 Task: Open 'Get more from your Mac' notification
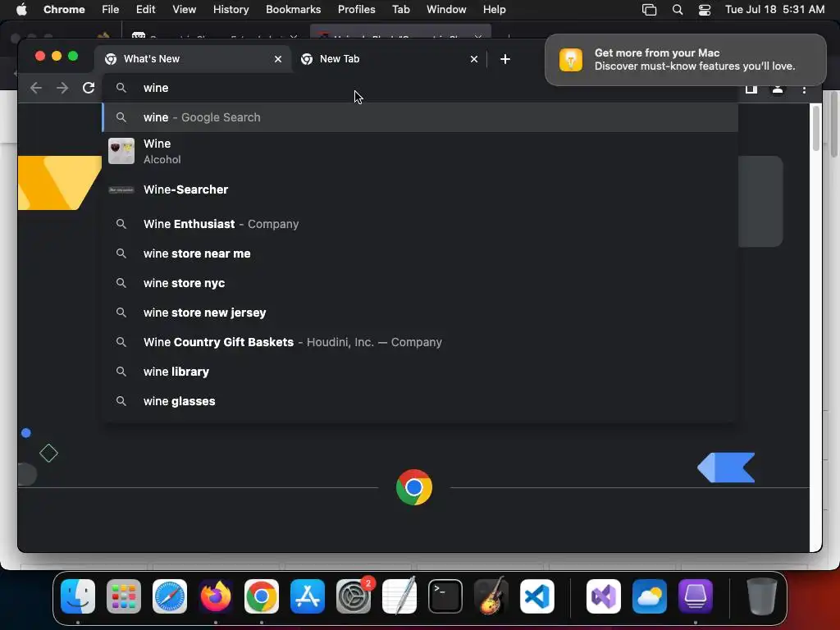pos(686,59)
